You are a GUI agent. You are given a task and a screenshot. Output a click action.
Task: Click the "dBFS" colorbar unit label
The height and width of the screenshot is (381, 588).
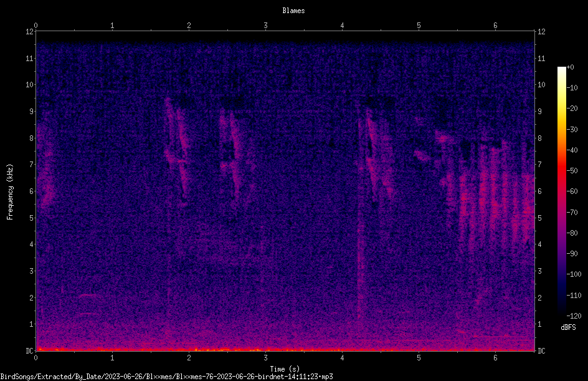point(568,327)
